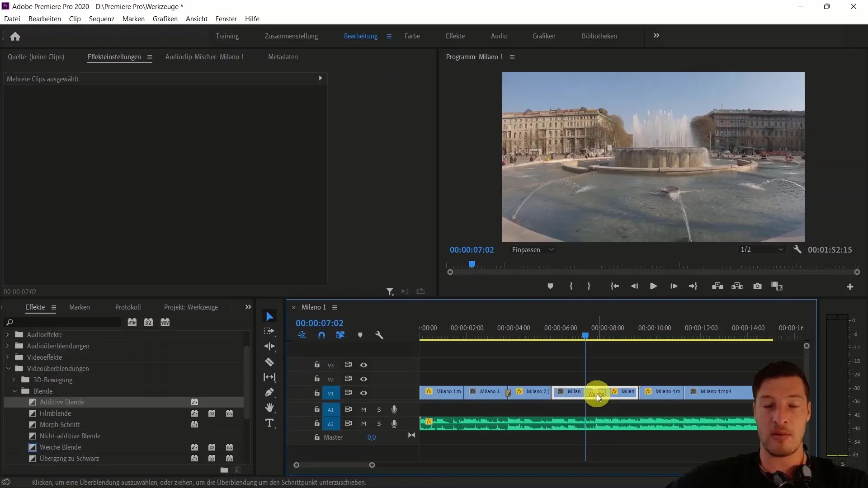This screenshot has width=868, height=488.
Task: Open comparison view icon
Action: click(x=777, y=286)
